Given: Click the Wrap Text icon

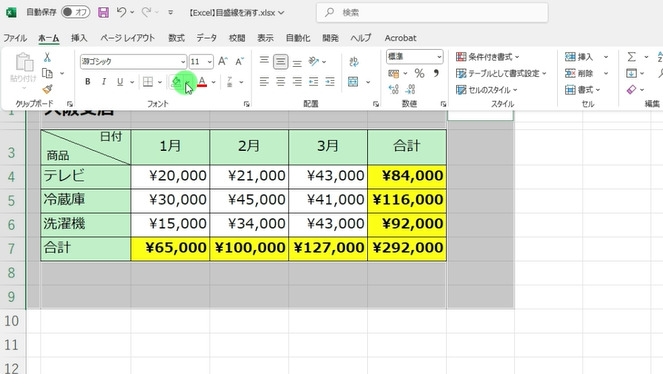Looking at the screenshot, I should coord(354,62).
